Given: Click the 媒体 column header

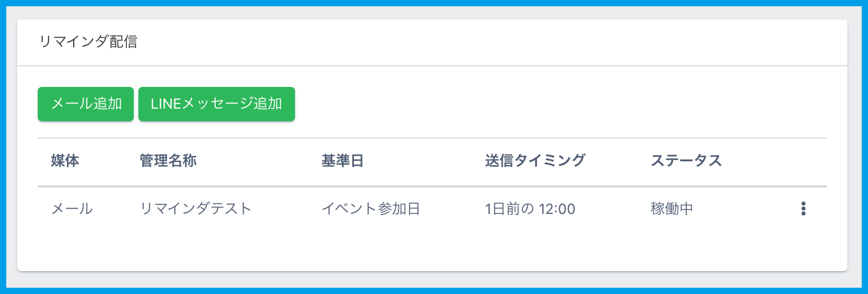Looking at the screenshot, I should tap(65, 161).
